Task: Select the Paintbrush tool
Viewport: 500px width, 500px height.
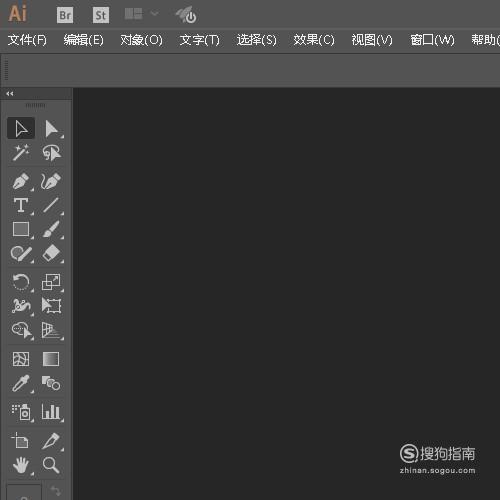Action: [x=51, y=229]
